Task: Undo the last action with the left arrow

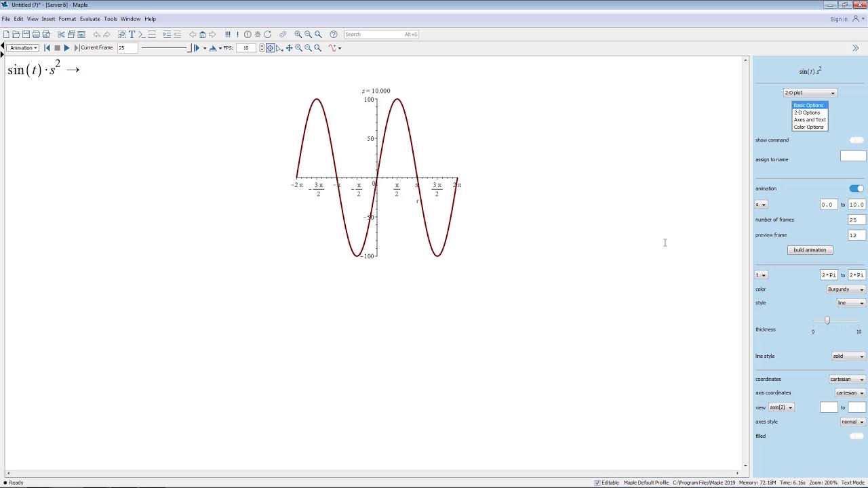Action: (96, 35)
